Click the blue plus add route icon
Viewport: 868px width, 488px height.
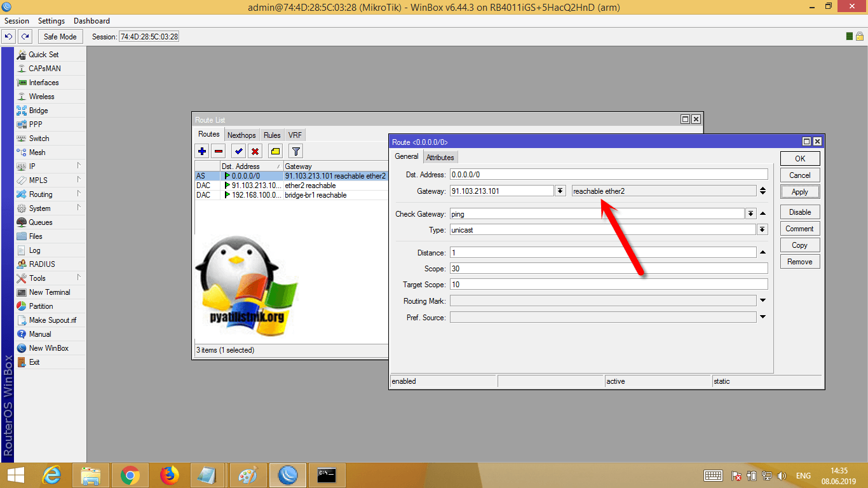(202, 151)
